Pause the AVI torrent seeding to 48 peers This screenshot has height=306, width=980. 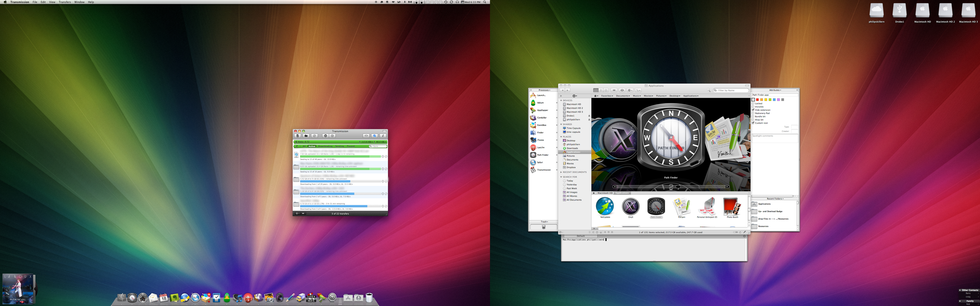[383, 157]
